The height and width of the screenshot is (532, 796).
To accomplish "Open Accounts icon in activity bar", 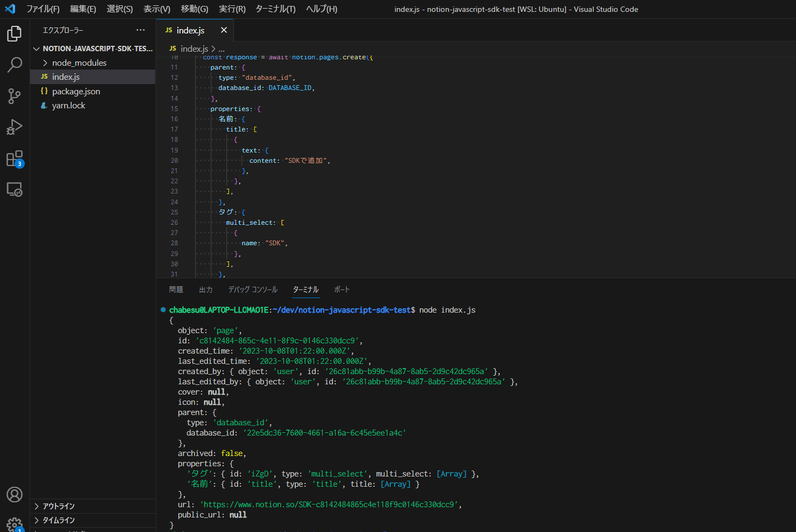I will coord(15,494).
